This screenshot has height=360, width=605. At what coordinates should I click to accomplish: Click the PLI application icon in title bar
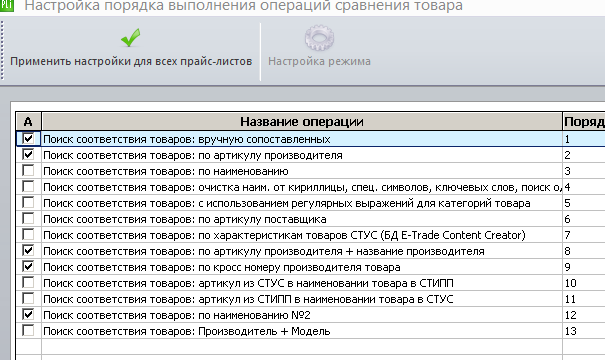7,5
